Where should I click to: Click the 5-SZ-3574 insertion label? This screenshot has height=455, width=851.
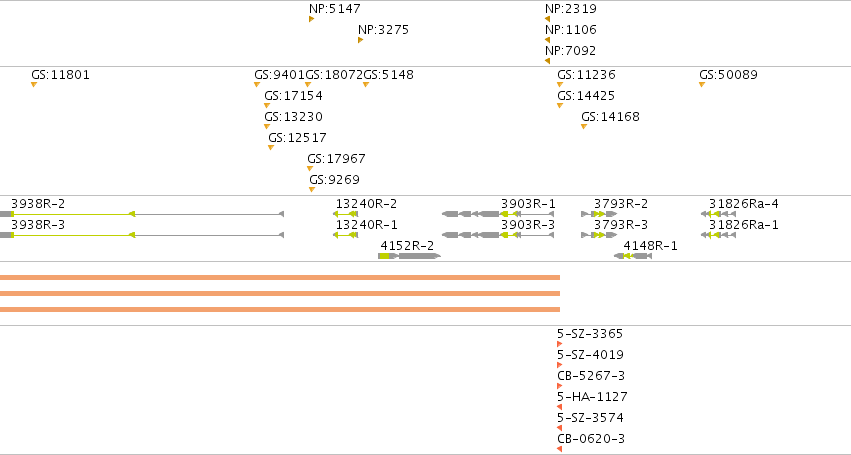point(590,419)
